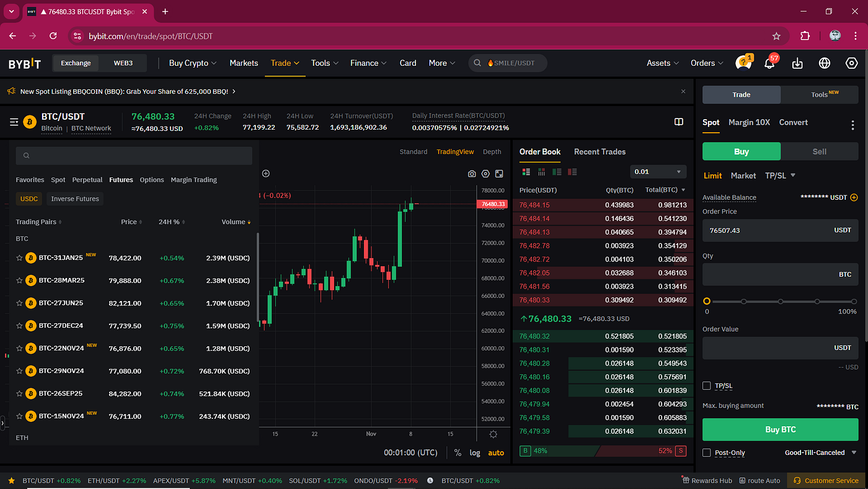This screenshot has width=868, height=489.
Task: Open notifications via the bell icon
Action: pos(769,63)
